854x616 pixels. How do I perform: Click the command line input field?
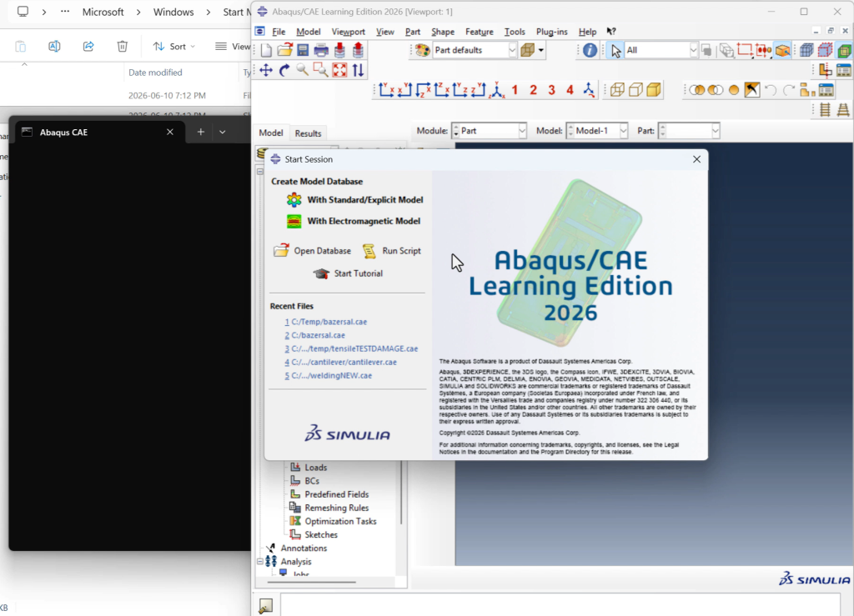point(560,605)
